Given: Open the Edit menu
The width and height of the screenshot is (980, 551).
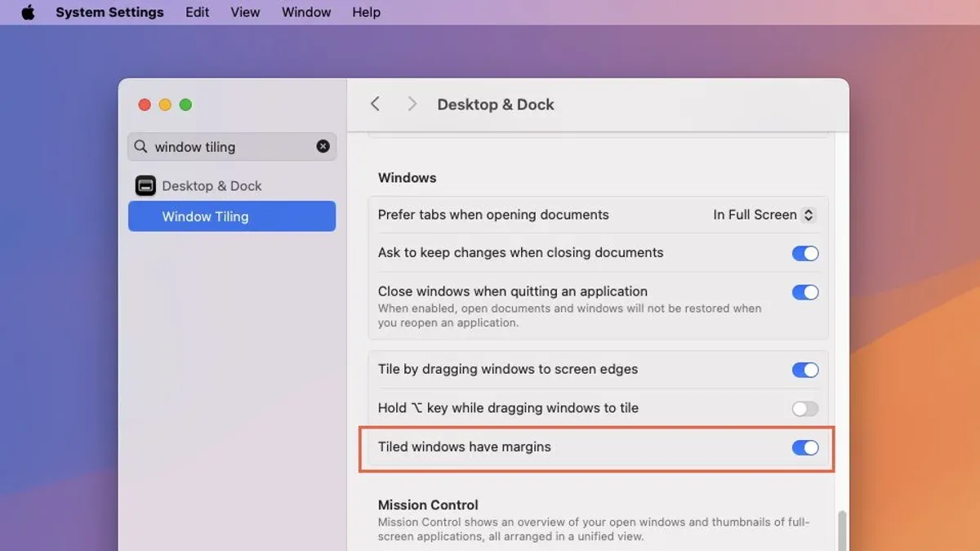Looking at the screenshot, I should tap(197, 12).
